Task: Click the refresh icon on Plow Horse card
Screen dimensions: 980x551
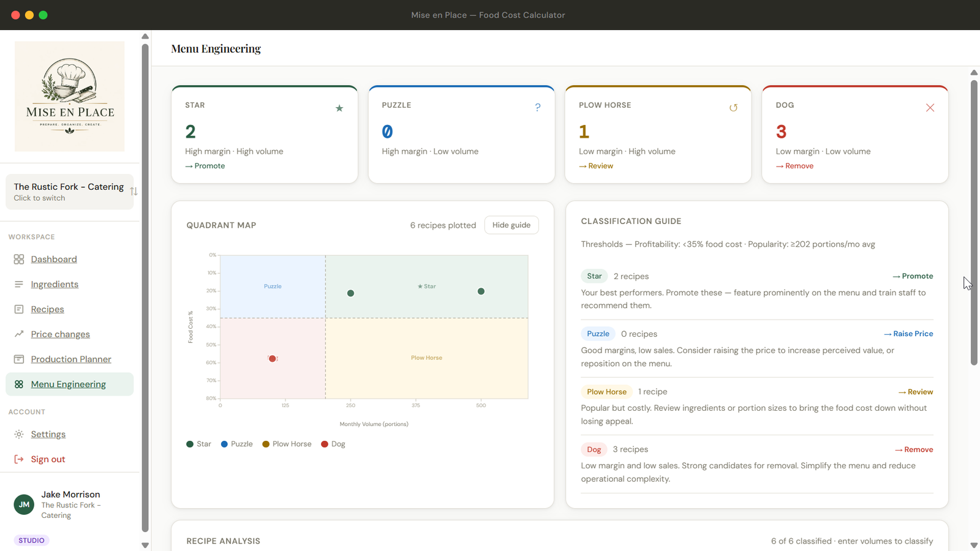Action: pyautogui.click(x=733, y=108)
